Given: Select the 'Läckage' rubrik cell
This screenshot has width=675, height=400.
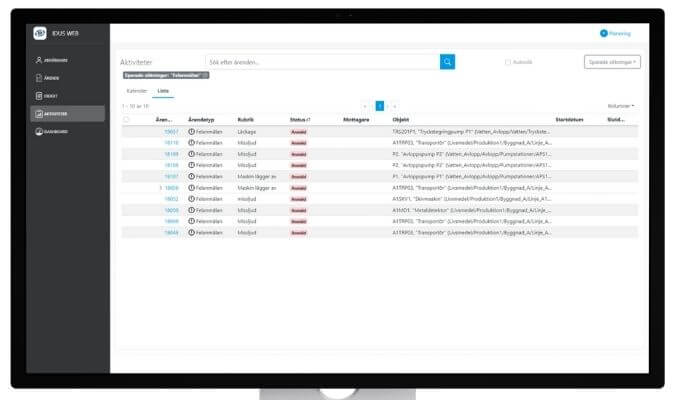Looking at the screenshot, I should pyautogui.click(x=247, y=132).
